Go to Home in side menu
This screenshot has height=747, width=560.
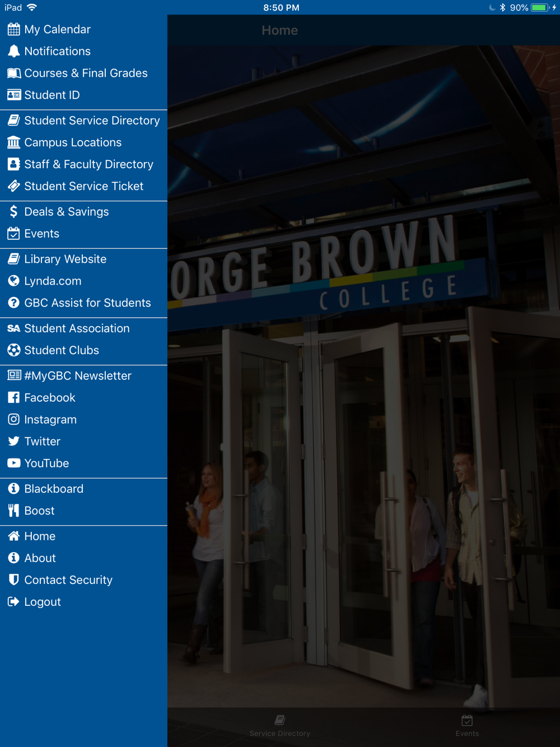(83, 536)
